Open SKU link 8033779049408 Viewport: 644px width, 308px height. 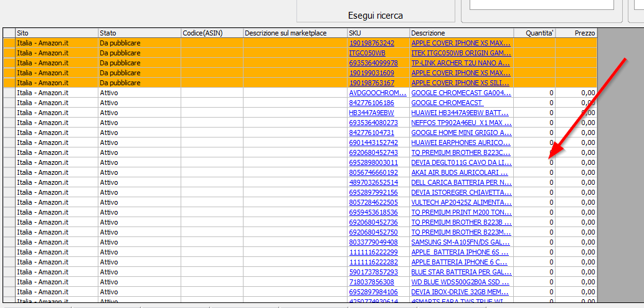tap(373, 242)
